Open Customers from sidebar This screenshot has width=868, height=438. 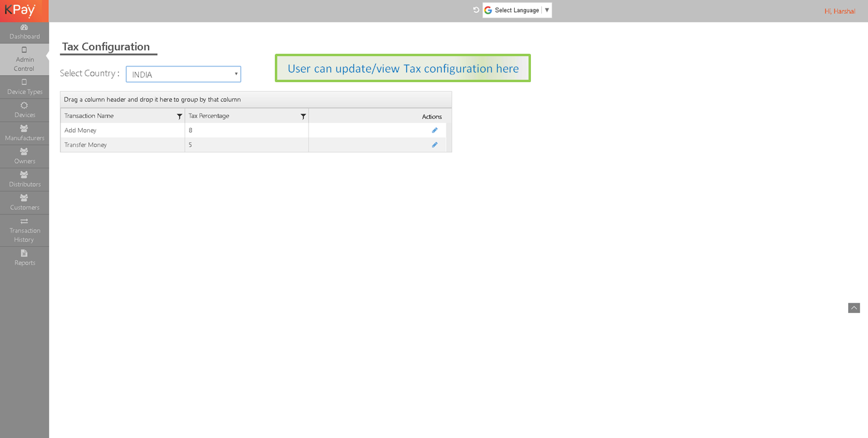click(x=24, y=202)
